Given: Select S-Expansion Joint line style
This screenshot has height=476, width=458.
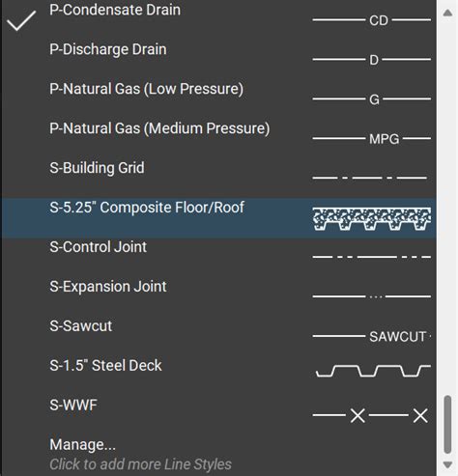Looking at the screenshot, I should tap(108, 287).
